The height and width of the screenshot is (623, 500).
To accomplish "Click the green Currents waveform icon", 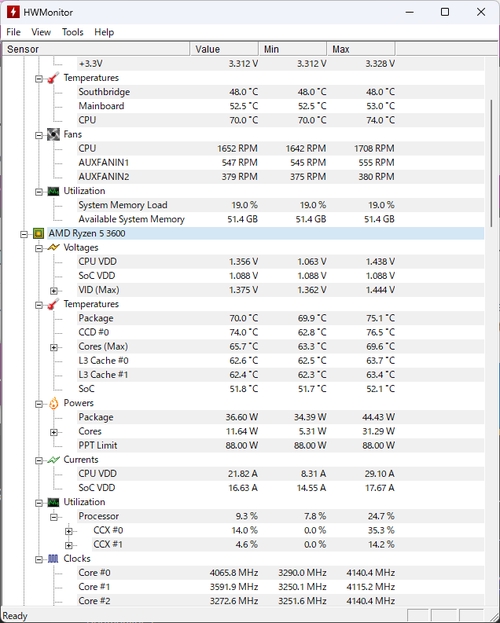I will pyautogui.click(x=53, y=460).
